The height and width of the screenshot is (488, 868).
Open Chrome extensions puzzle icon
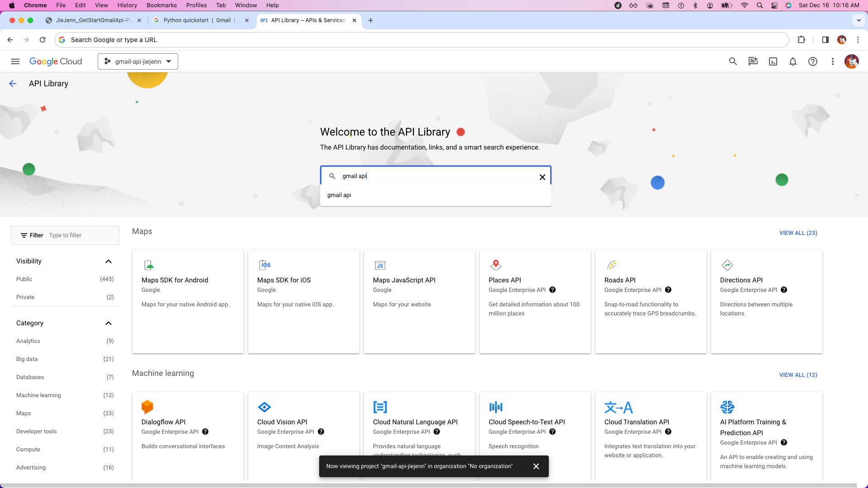802,40
